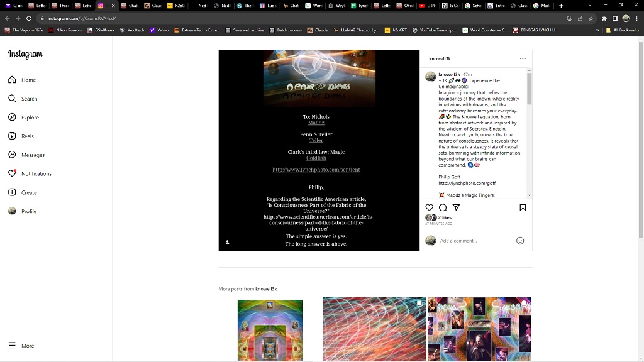
Task: Click site info lock icon
Action: coord(42,18)
